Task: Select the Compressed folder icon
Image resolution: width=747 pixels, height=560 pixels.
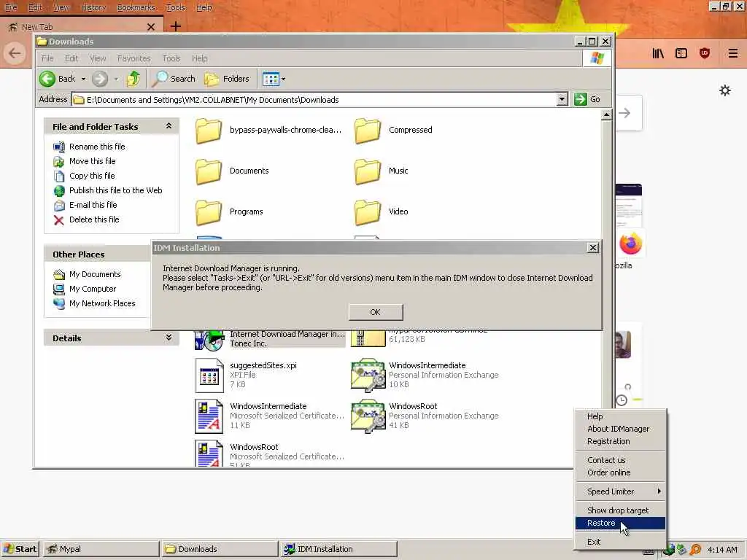Action: pos(368,131)
